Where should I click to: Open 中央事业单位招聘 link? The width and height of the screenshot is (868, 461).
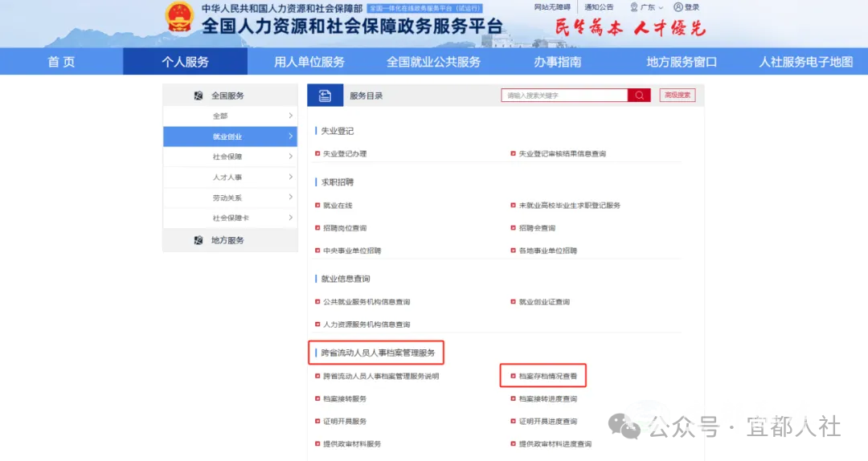click(352, 251)
